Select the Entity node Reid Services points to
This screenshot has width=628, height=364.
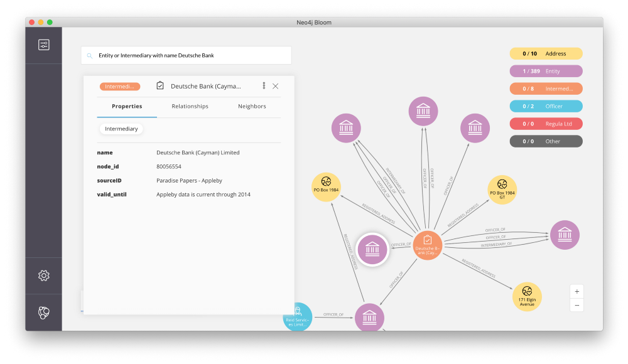point(369,318)
